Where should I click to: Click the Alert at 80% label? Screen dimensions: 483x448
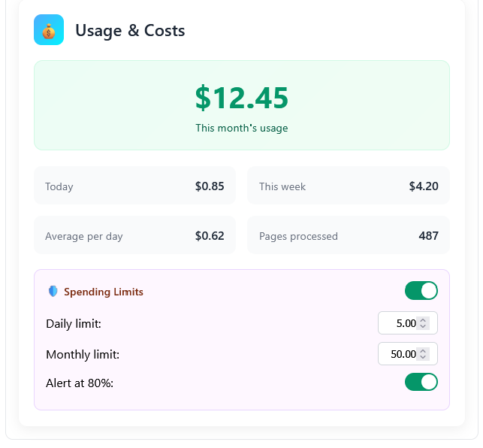coord(80,383)
